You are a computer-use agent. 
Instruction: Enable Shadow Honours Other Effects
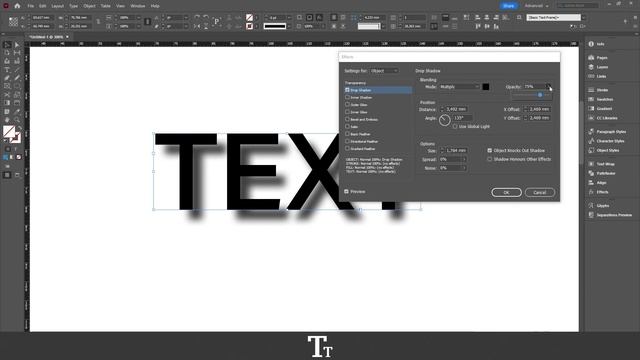tap(490, 159)
